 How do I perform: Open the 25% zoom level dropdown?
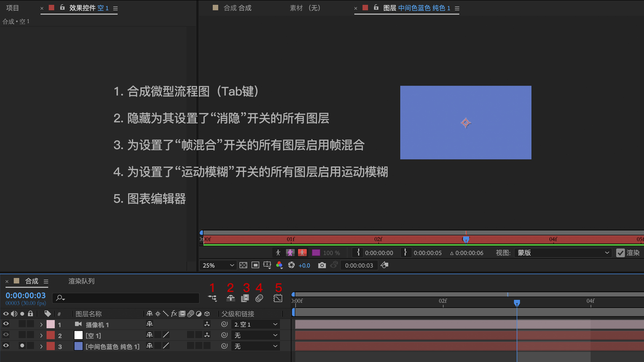217,265
